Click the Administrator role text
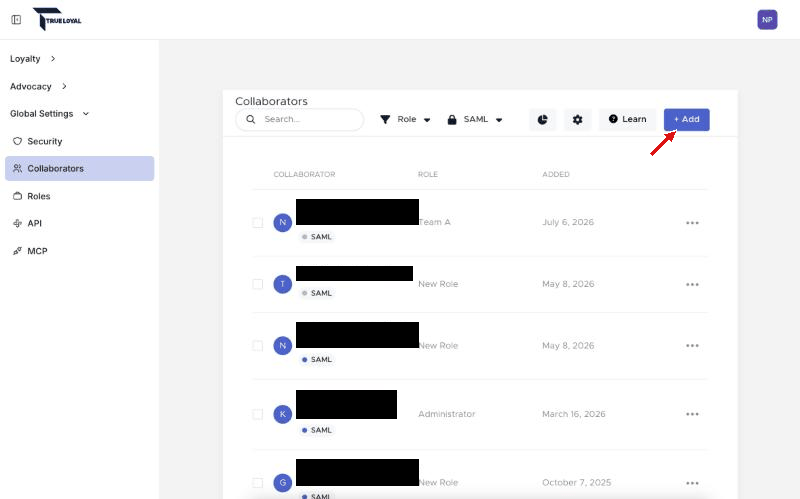The height and width of the screenshot is (499, 800). (446, 414)
